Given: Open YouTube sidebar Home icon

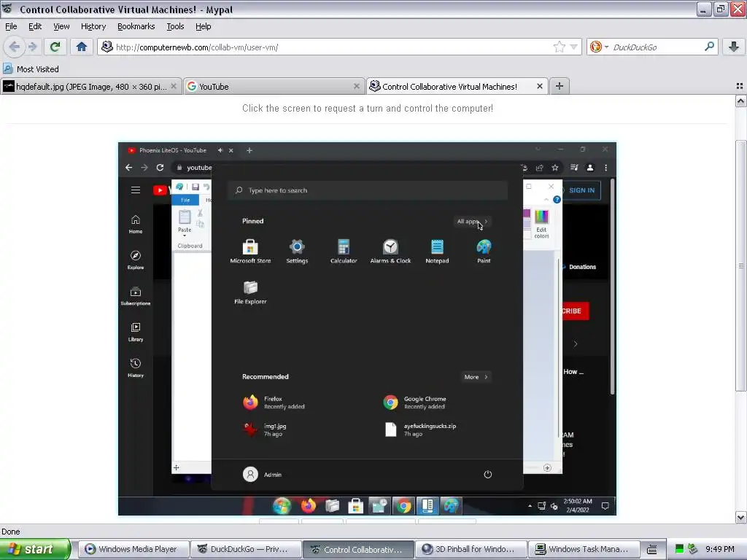Looking at the screenshot, I should pyautogui.click(x=135, y=225).
